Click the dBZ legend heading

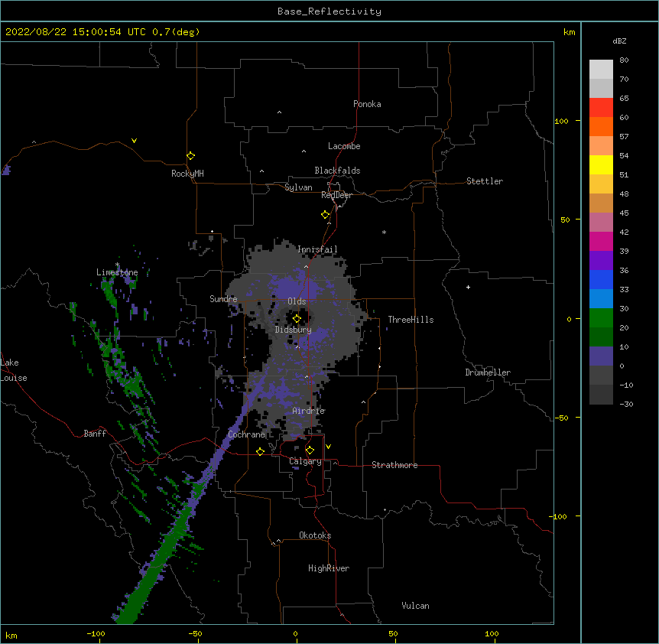(619, 41)
